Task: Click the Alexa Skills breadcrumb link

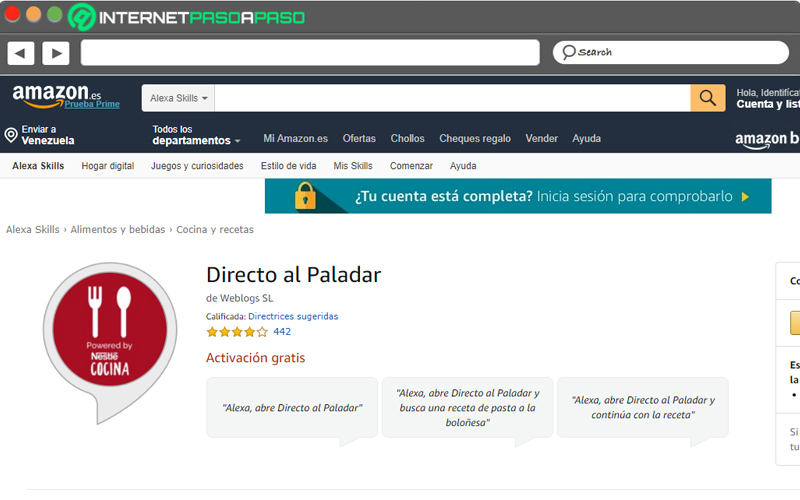Action: (x=33, y=230)
